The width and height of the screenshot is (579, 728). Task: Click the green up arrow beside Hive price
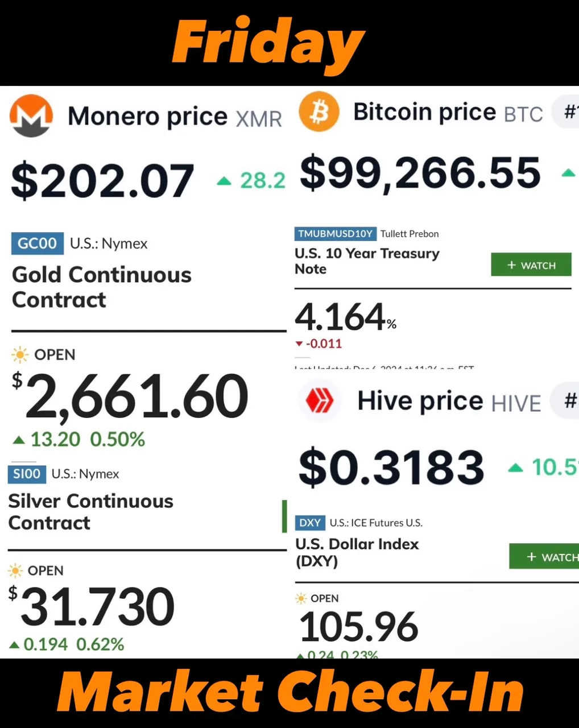pyautogui.click(x=515, y=468)
